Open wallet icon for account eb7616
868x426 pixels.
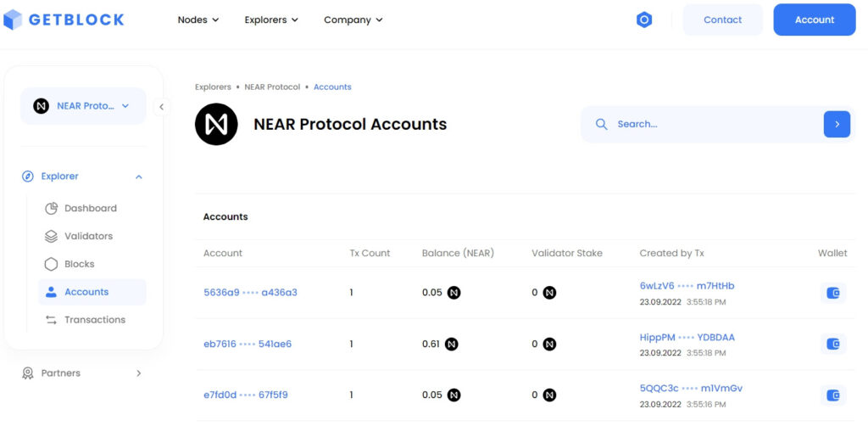pos(833,344)
